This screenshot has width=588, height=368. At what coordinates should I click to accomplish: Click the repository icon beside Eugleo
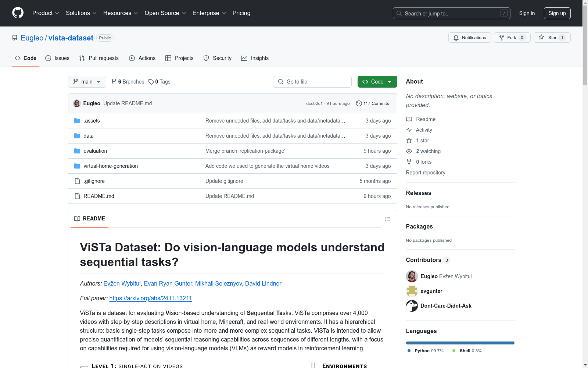coord(15,38)
